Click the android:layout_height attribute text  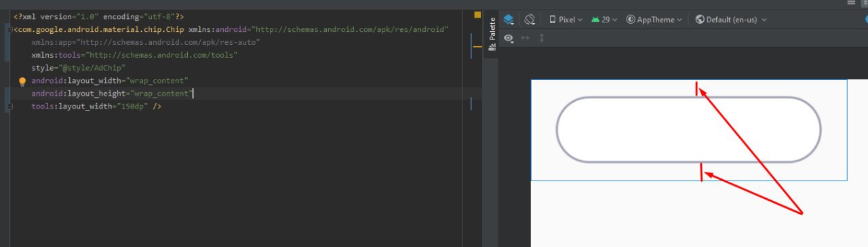click(113, 94)
